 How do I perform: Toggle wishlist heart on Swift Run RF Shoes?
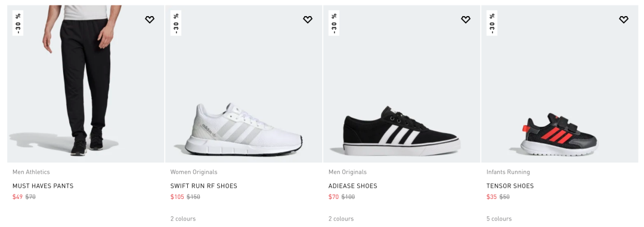coord(308,19)
